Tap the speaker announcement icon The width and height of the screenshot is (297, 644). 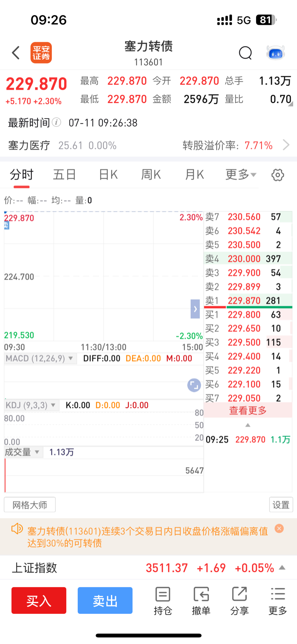click(17, 529)
